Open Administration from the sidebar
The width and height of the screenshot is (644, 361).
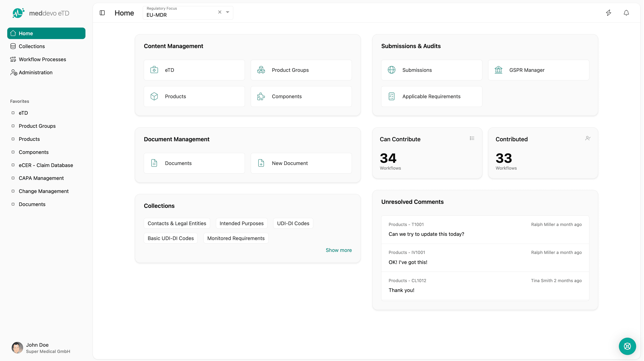click(x=36, y=72)
